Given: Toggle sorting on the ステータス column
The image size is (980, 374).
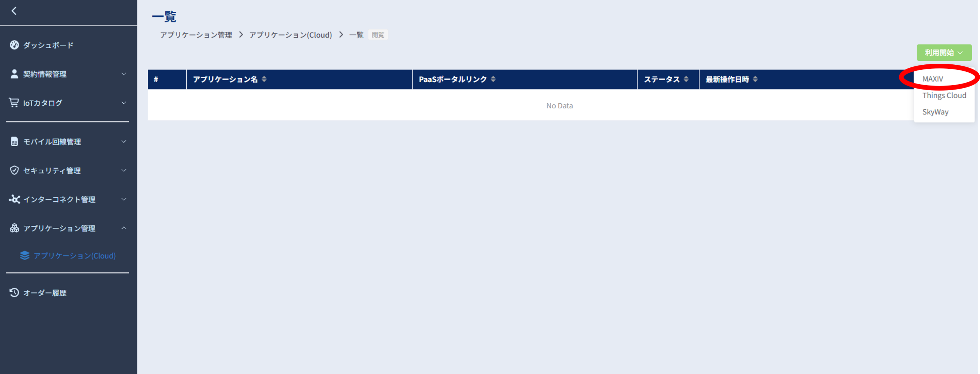Looking at the screenshot, I should tap(686, 79).
